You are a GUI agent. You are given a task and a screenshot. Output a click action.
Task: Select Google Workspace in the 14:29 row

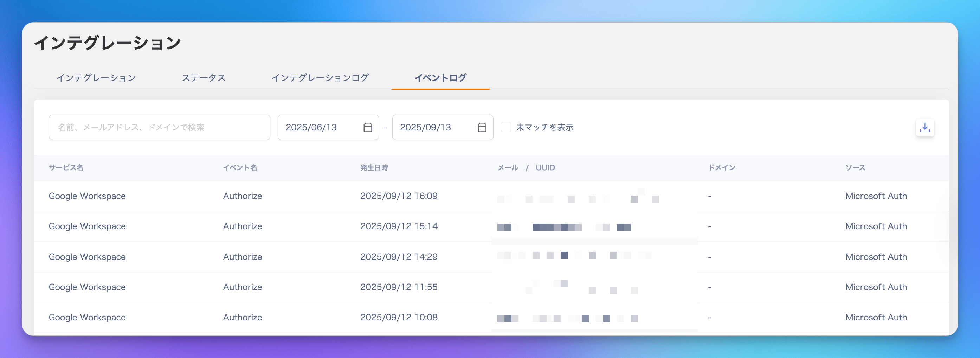coord(87,257)
